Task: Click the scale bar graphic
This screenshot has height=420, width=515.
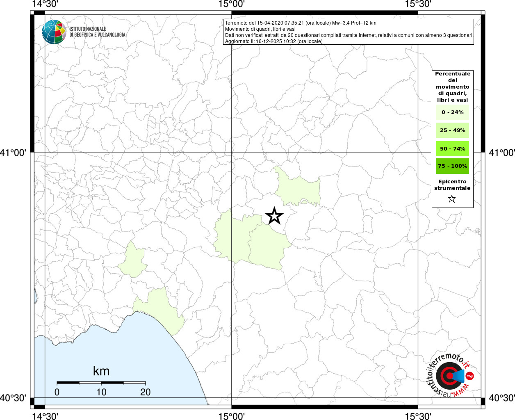Action: [x=101, y=383]
